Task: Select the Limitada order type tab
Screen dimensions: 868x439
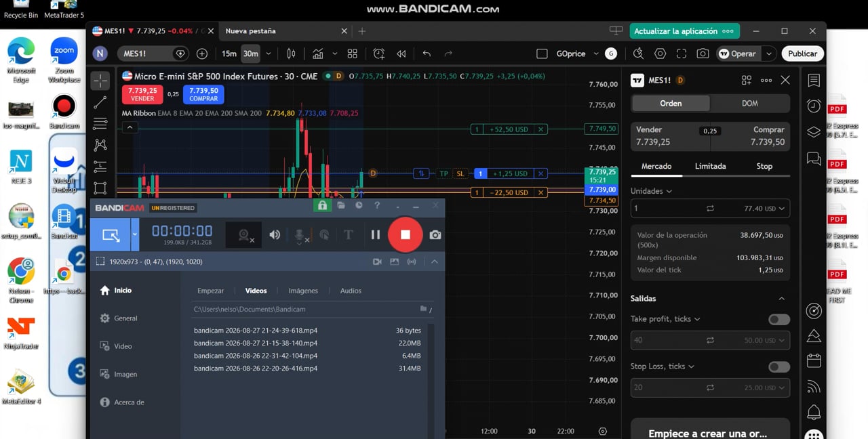Action: point(710,166)
